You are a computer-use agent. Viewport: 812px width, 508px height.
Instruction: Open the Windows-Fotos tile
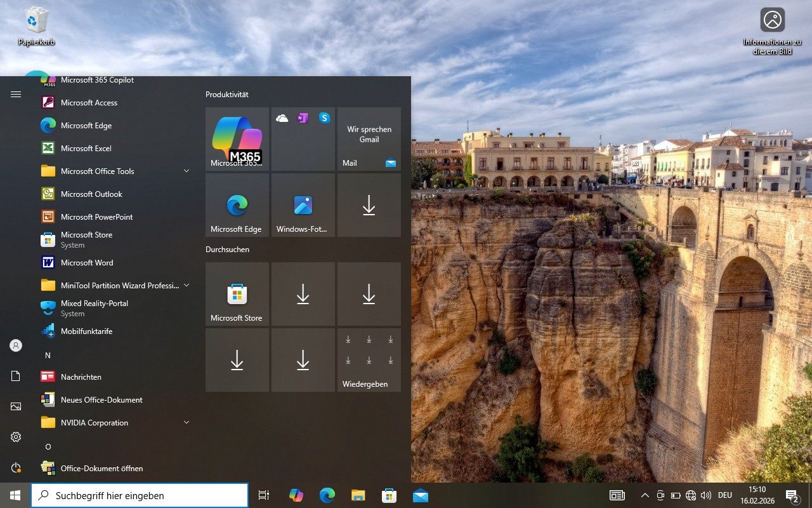tap(303, 205)
